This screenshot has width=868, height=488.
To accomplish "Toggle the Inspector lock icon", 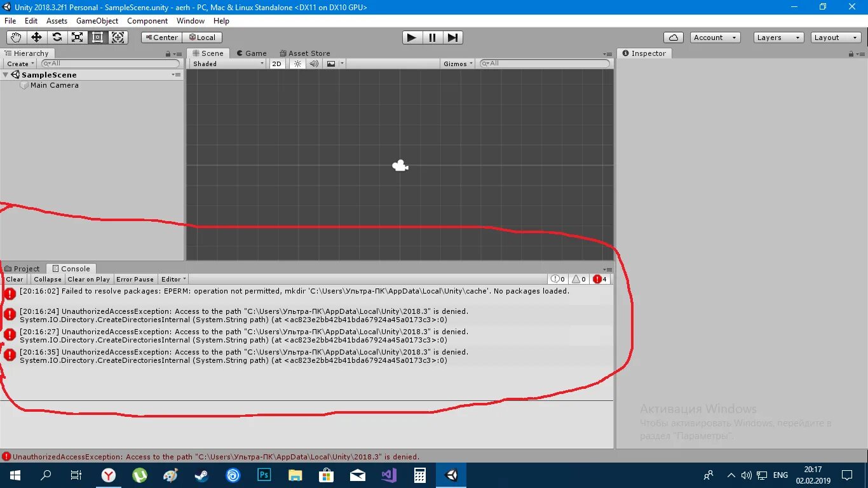I will pos(851,54).
